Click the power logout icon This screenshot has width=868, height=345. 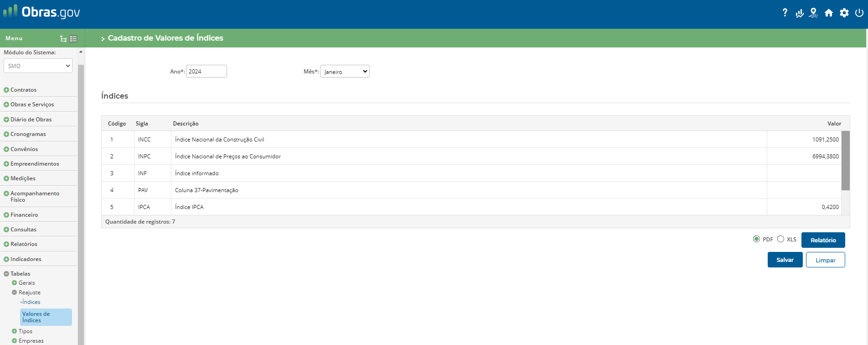click(859, 13)
